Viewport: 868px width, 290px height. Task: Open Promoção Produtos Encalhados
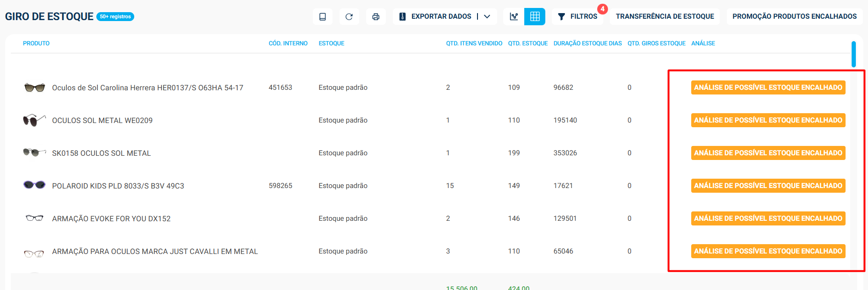(x=795, y=17)
